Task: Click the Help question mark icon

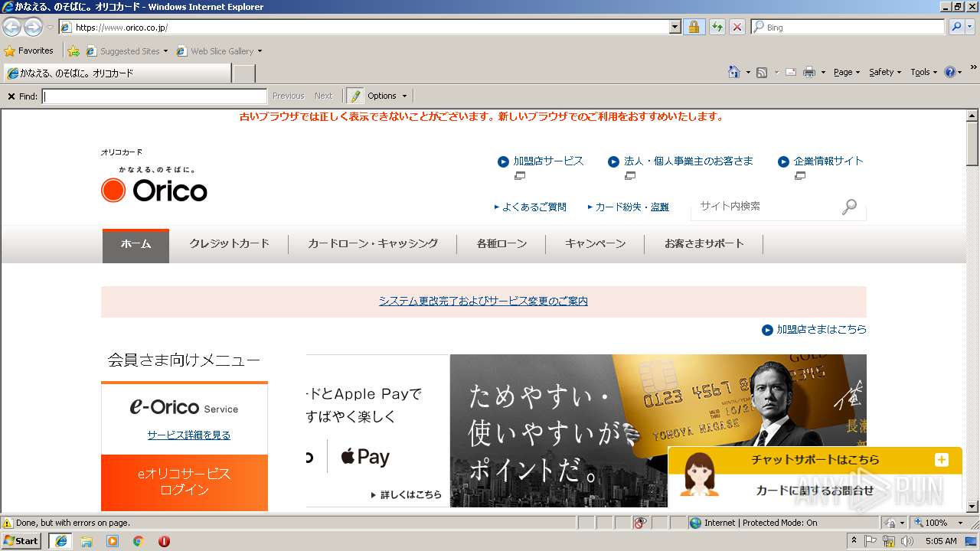Action: pos(950,72)
